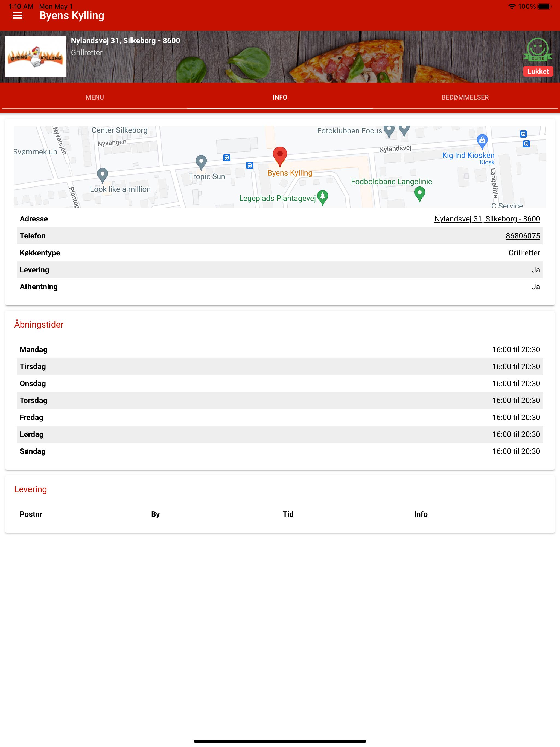This screenshot has height=747, width=560.
Task: Select the Lørdag opening hours row
Action: pos(280,434)
